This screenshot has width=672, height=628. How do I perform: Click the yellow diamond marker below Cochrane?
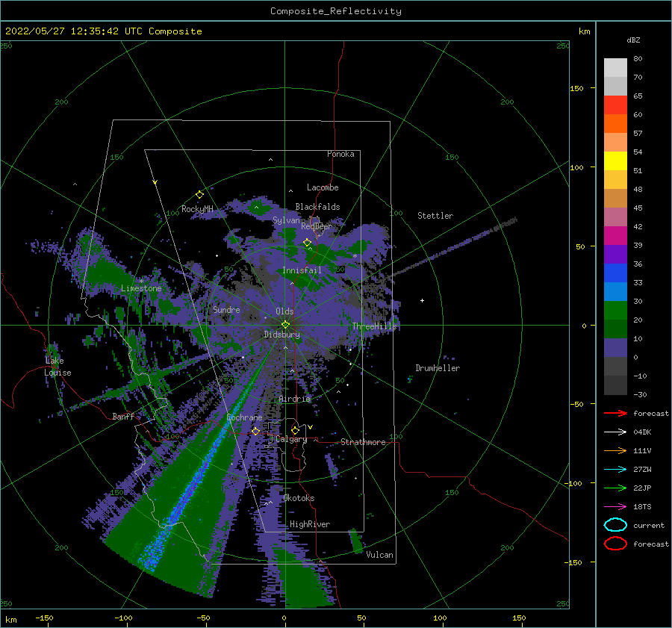pos(255,431)
